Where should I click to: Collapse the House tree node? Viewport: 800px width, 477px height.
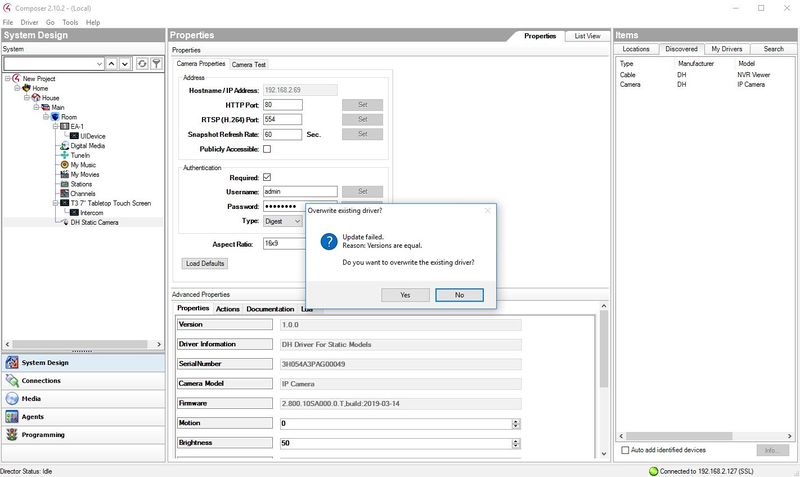[x=27, y=98]
